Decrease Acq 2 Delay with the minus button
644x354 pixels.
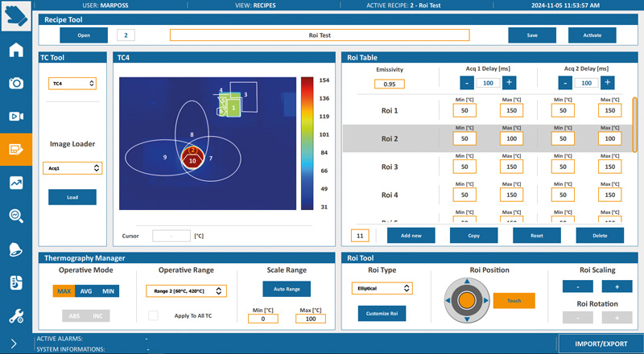(566, 83)
